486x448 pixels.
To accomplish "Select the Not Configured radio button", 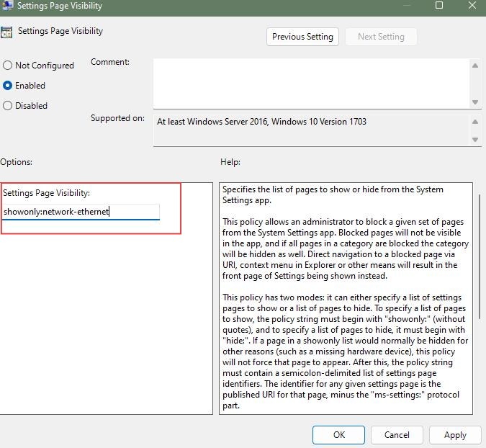I will (8, 66).
